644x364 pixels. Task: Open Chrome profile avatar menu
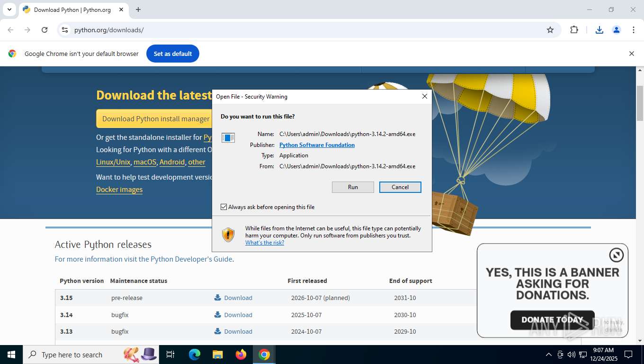click(617, 30)
